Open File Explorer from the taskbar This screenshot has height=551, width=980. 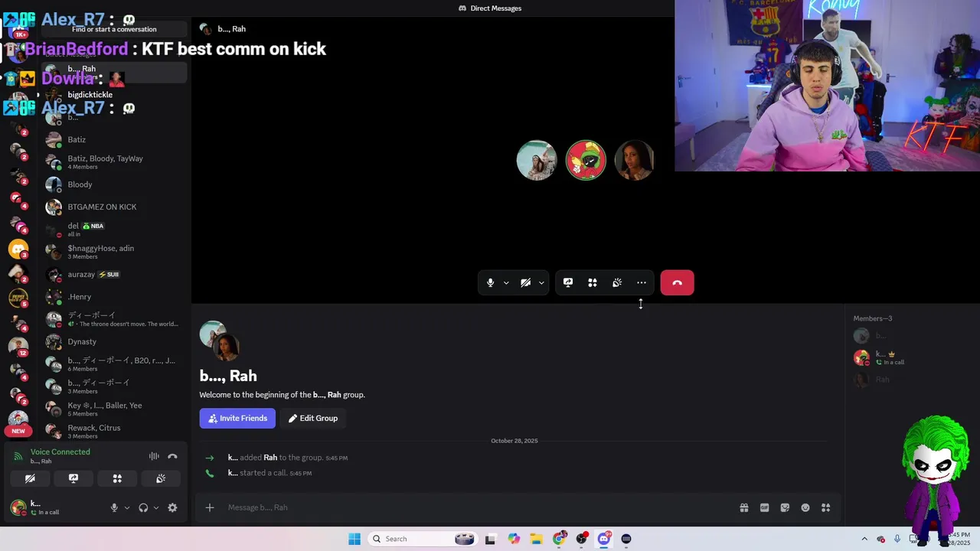coord(536,539)
